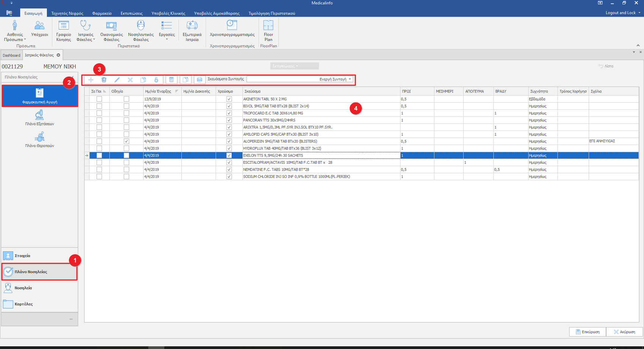Switch to the Dashboard tab
The image size is (644, 349).
(11, 55)
